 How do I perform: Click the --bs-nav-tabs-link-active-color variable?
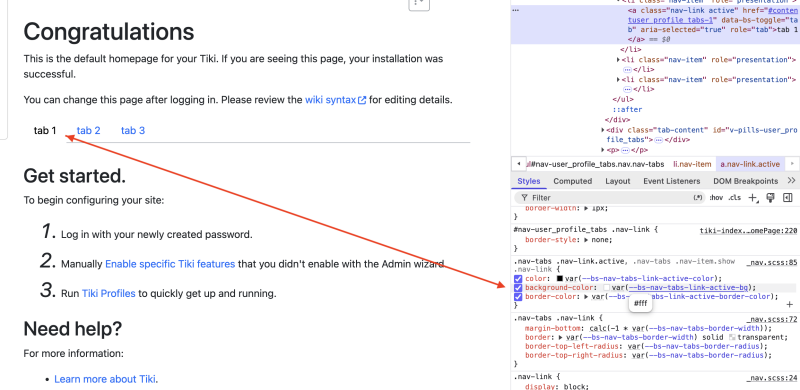[647, 279]
